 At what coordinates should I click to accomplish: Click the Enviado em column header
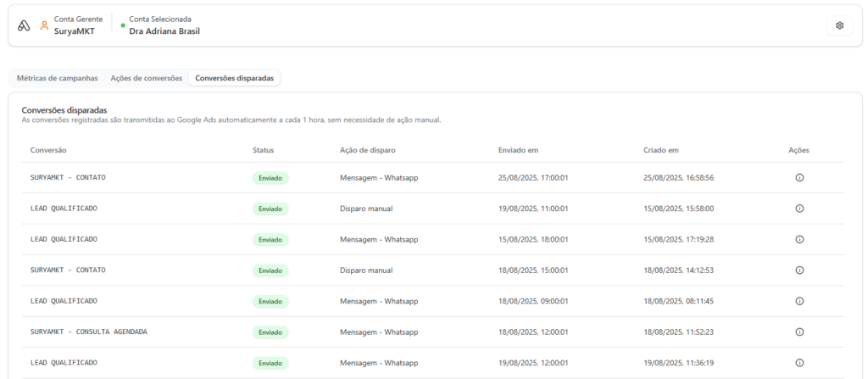tap(519, 150)
